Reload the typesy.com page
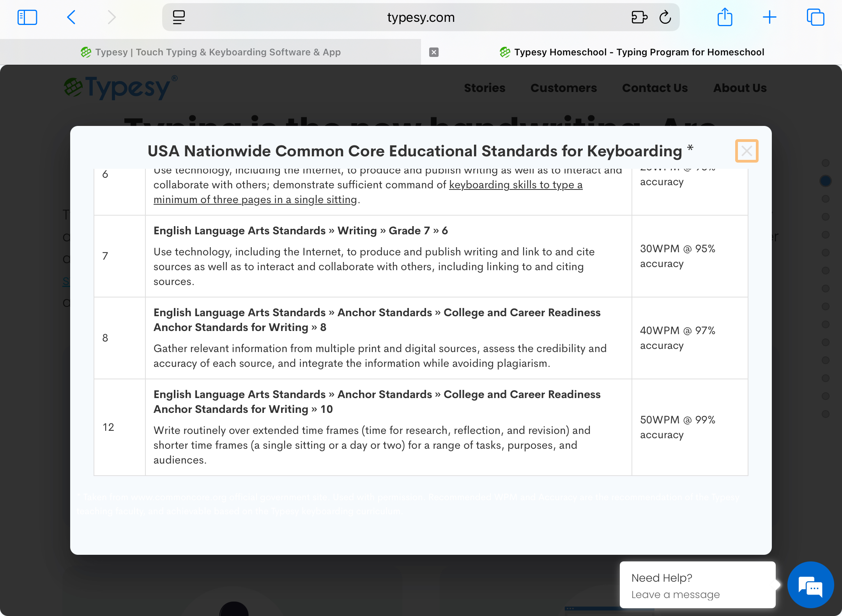The height and width of the screenshot is (616, 842). pyautogui.click(x=665, y=17)
